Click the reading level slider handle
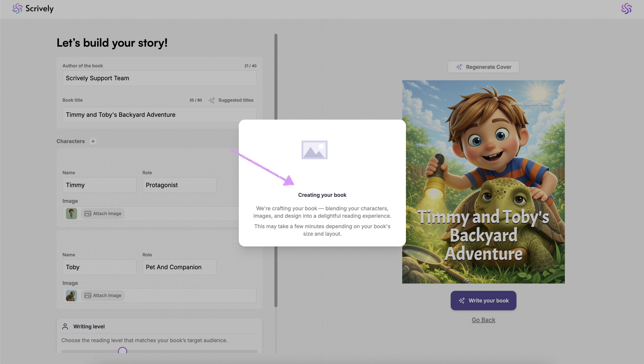The image size is (644, 364). 123,351
